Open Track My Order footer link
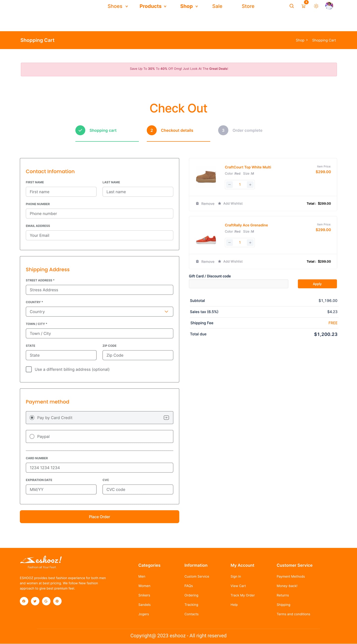 coord(242,595)
